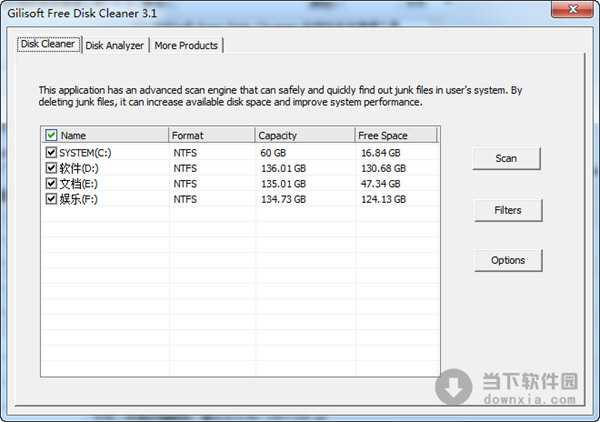Click the NTFS format cell for SYSTEM(C:)
This screenshot has width=600, height=422.
(x=185, y=153)
